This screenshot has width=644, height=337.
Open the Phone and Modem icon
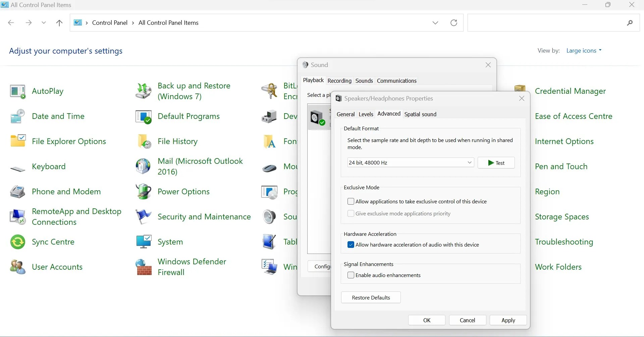(18, 192)
